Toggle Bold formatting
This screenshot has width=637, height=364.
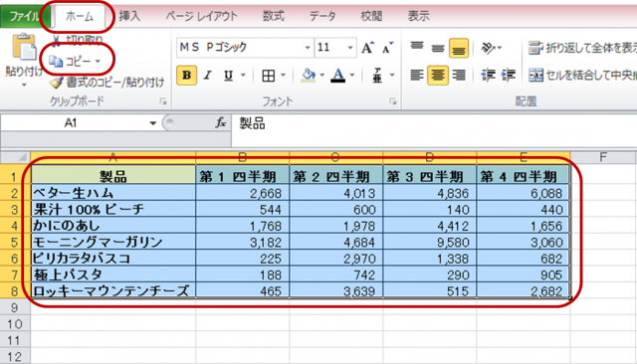[186, 76]
